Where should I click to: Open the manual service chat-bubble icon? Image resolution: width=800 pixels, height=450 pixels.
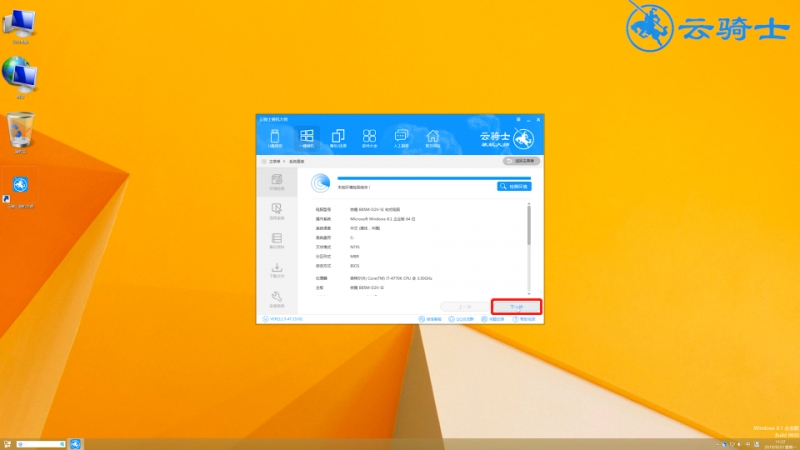click(x=401, y=138)
